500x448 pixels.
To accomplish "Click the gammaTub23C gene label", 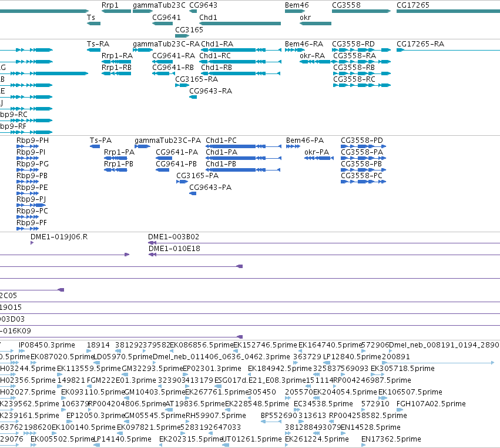I will coord(159,5).
